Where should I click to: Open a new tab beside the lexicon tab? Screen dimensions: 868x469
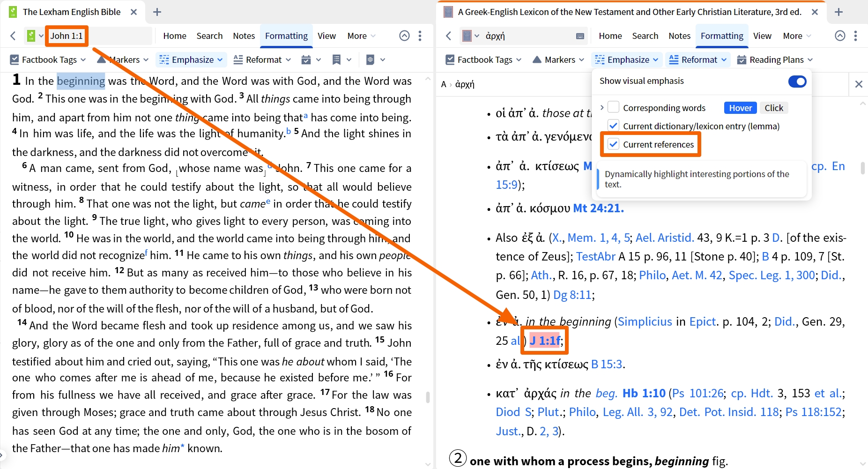coord(838,12)
